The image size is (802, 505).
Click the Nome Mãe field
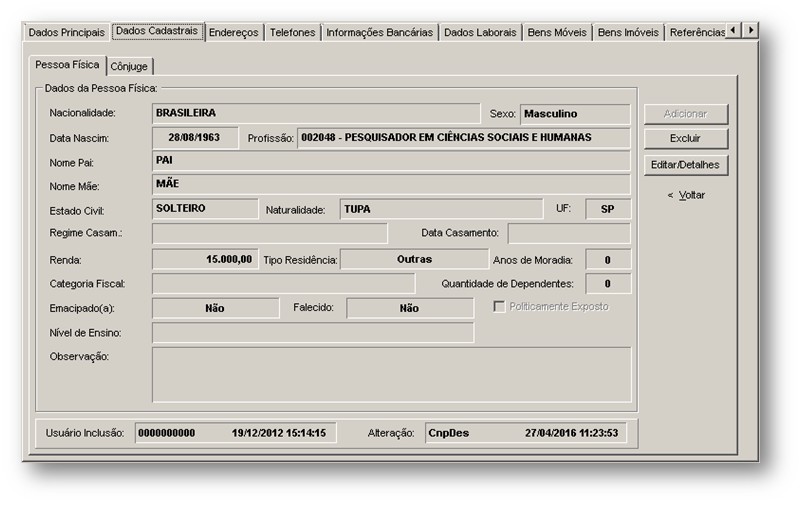[x=391, y=184]
